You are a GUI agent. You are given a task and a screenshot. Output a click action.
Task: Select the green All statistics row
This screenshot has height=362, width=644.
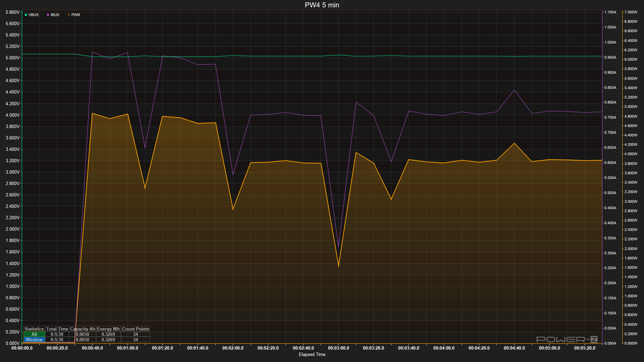pos(34,334)
